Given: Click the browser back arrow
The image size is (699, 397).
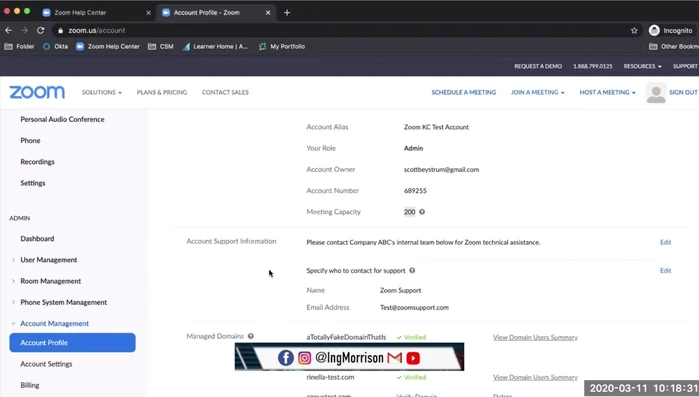Looking at the screenshot, I should [8, 30].
